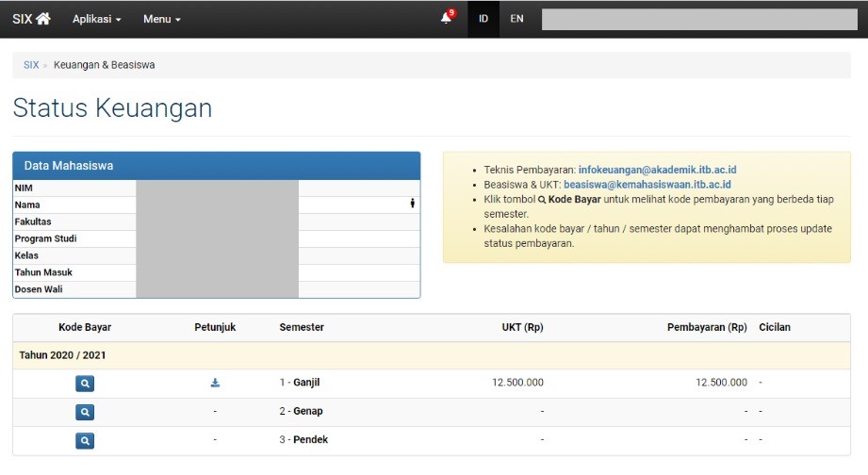868x475 pixels.
Task: Select the Fakultas row label
Action: (x=33, y=221)
